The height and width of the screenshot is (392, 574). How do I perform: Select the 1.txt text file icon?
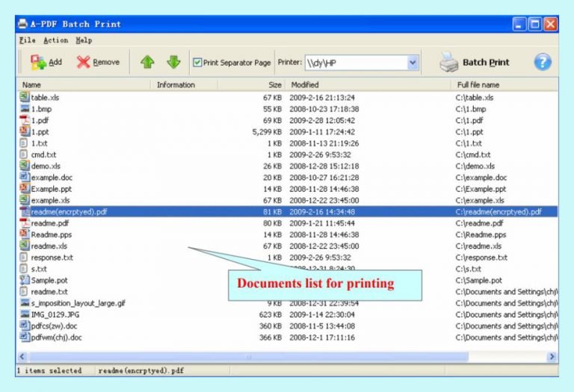click(24, 143)
